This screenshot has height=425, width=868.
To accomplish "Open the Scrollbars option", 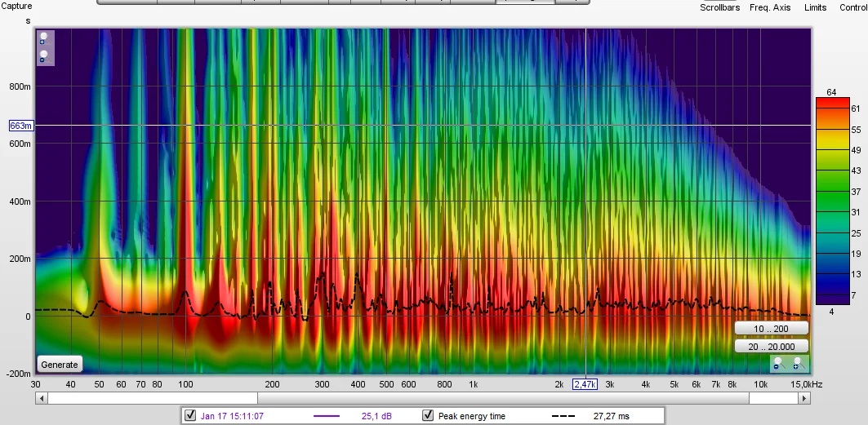I will 719,7.
